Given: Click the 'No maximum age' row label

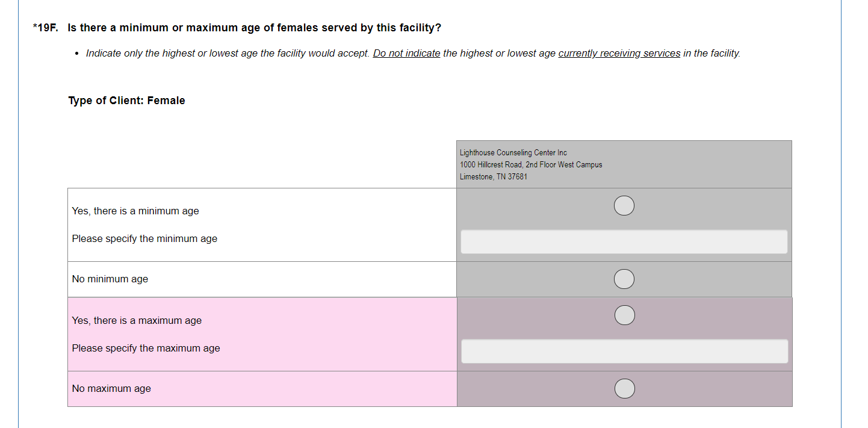Looking at the screenshot, I should coord(111,389).
